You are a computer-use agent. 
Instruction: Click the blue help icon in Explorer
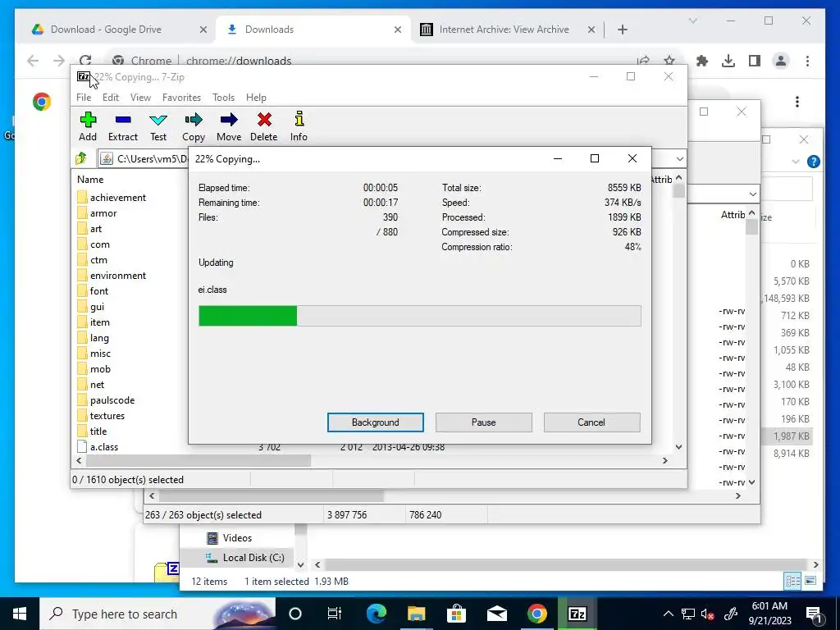coord(813,162)
